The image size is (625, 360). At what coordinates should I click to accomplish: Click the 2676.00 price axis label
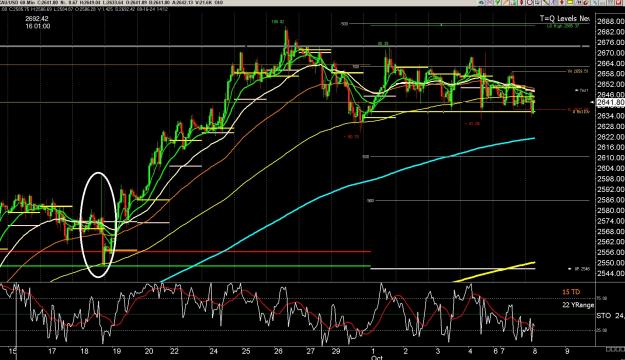[611, 43]
